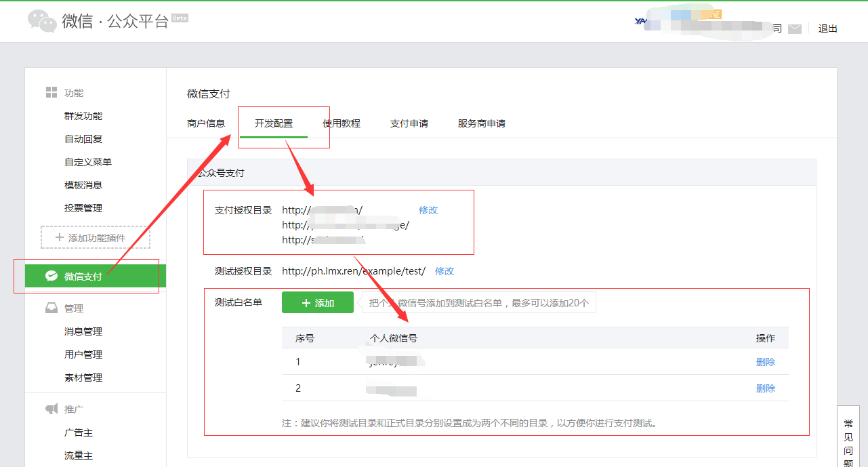Click the green 添加 whitelist button

pyautogui.click(x=318, y=302)
